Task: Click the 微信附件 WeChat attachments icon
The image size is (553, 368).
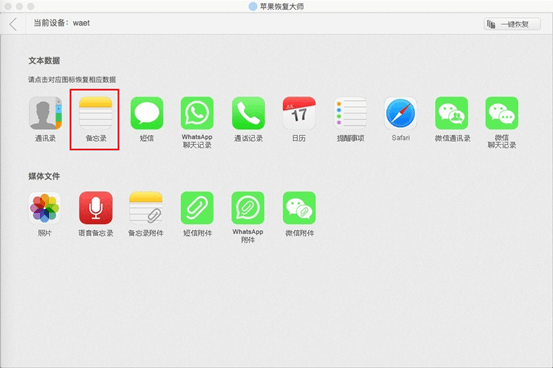Action: (x=299, y=208)
